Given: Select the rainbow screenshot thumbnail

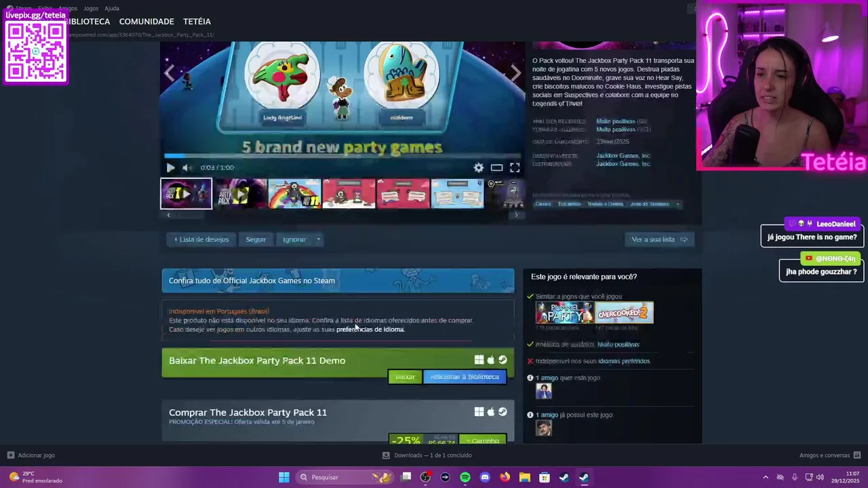Looking at the screenshot, I should click(294, 194).
